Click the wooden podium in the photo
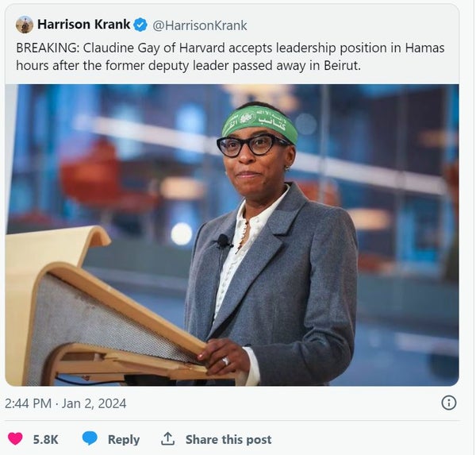Screen dimensions: 476x455 click(x=100, y=307)
